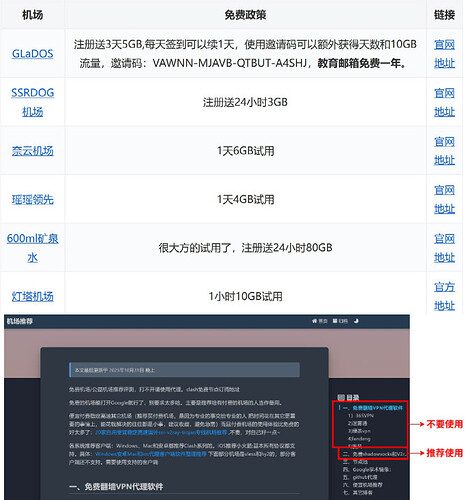The width and height of the screenshot is (465, 500).
Task: Open 官方地址 link for 灯塔机场 row
Action: 444,296
